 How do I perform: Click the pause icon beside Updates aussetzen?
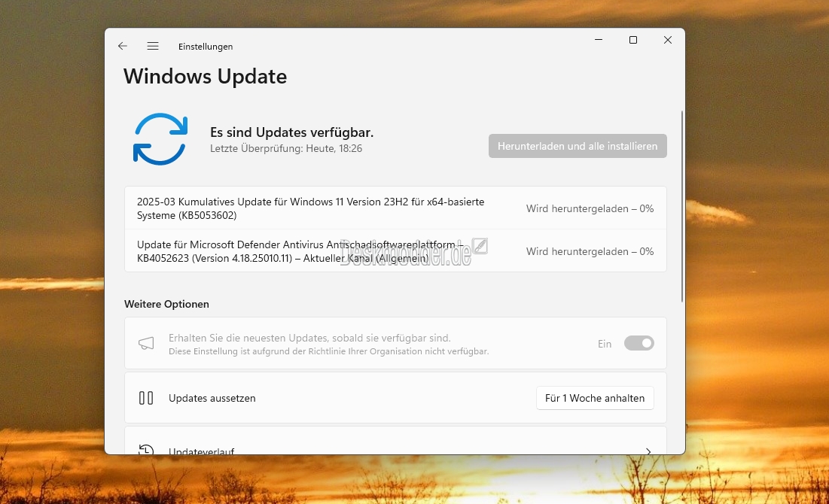click(146, 398)
